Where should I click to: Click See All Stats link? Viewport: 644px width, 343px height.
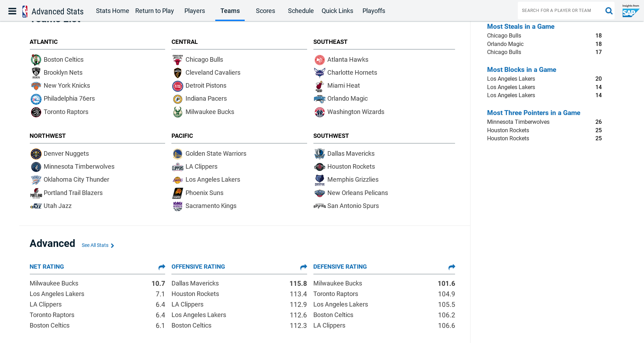(x=98, y=245)
